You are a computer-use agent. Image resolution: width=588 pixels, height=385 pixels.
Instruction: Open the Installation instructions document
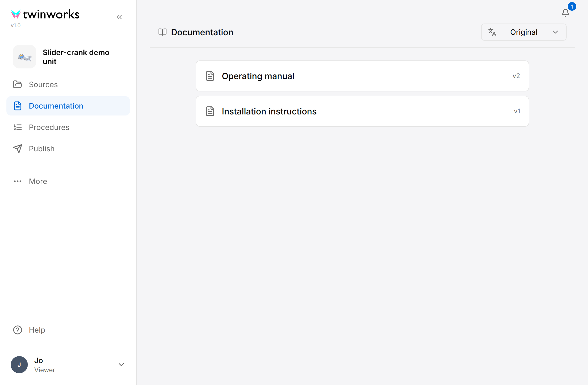pos(362,111)
